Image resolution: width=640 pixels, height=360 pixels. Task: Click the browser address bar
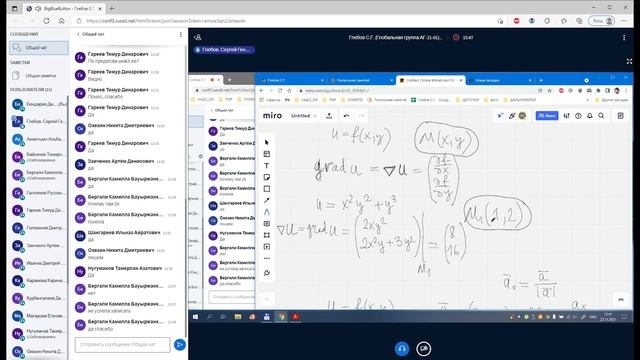(286, 21)
